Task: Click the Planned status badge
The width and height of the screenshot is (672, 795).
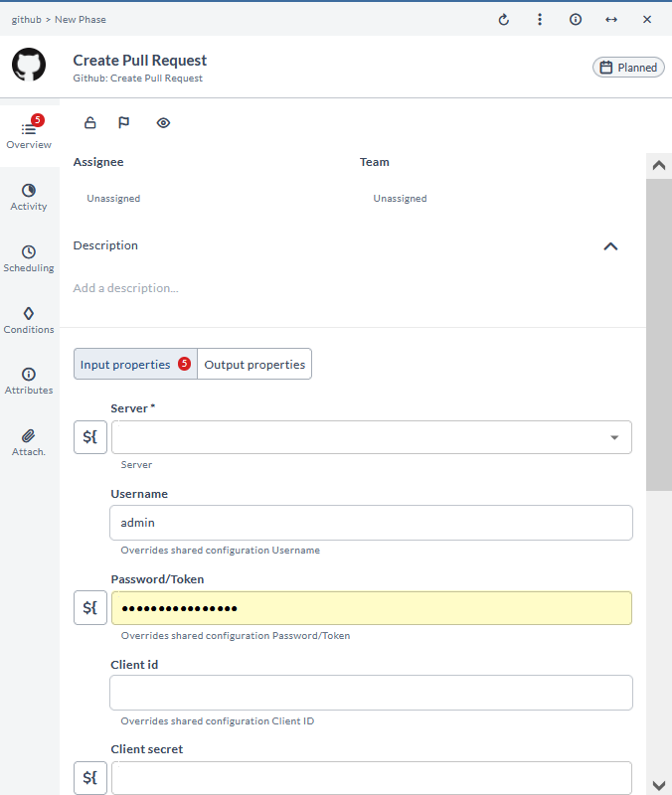Action: [628, 68]
